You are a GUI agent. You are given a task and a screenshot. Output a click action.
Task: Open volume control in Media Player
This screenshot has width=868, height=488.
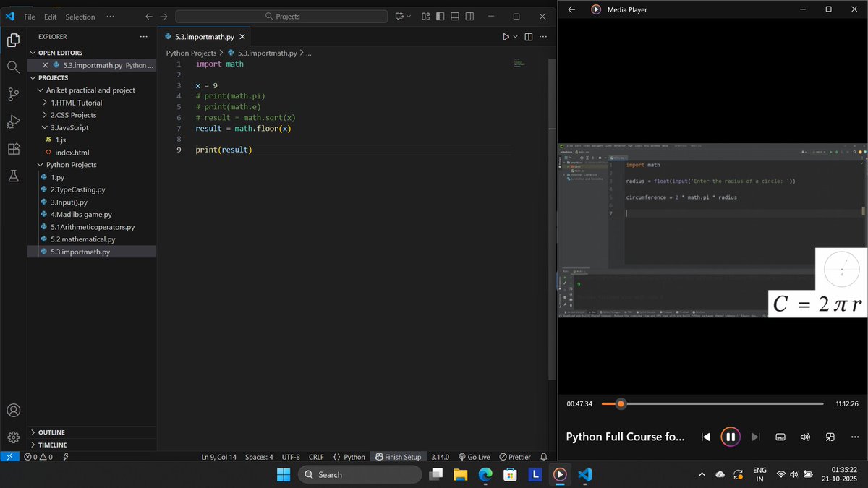pos(805,437)
